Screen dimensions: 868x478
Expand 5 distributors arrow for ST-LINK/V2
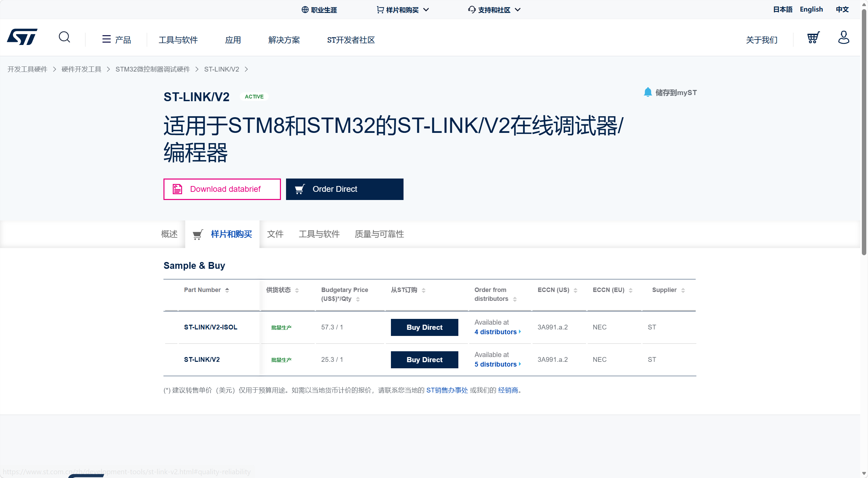520,364
